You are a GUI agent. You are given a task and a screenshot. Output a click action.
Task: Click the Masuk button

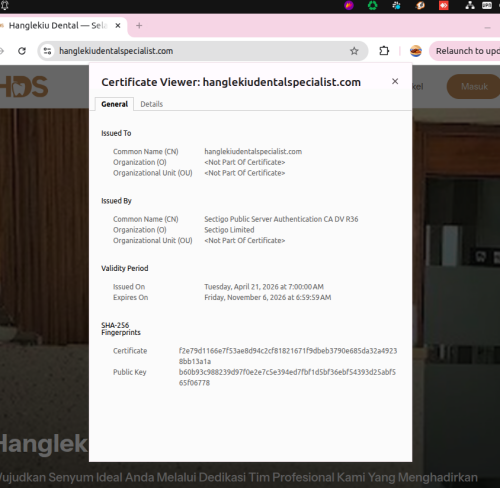(474, 87)
